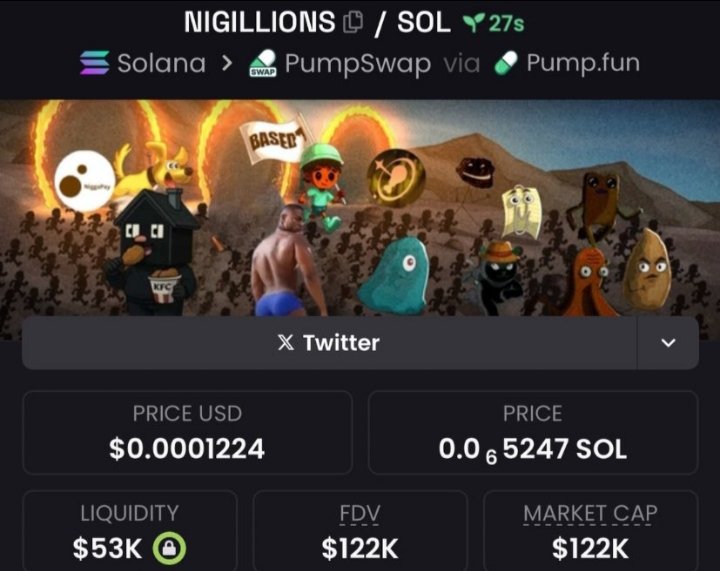
Task: Click the NIGILLIONS token name heading
Action: click(260, 22)
